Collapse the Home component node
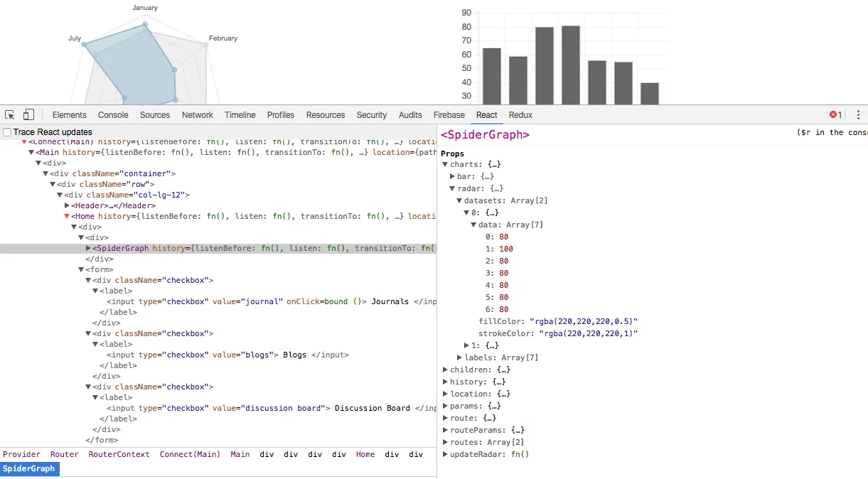The height and width of the screenshot is (479, 868). tap(67, 216)
